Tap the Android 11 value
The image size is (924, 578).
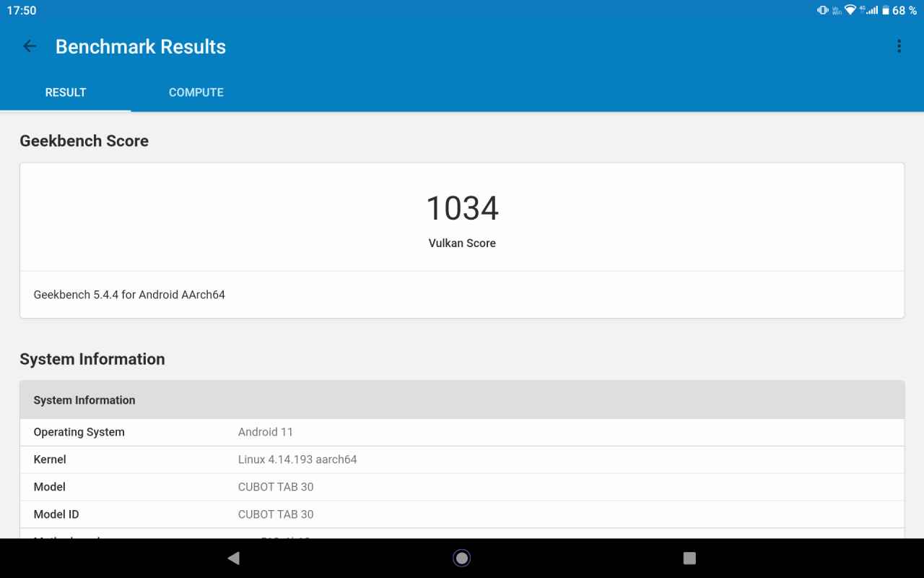pyautogui.click(x=266, y=432)
